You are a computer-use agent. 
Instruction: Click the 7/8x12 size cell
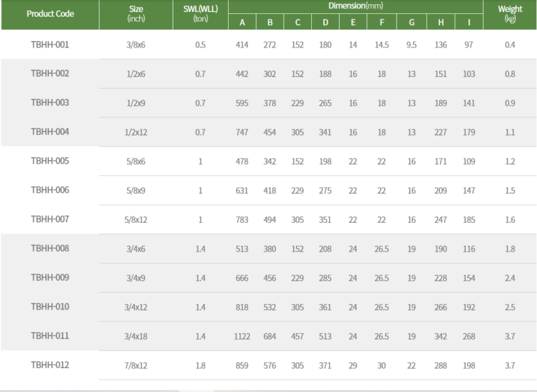coord(136,365)
